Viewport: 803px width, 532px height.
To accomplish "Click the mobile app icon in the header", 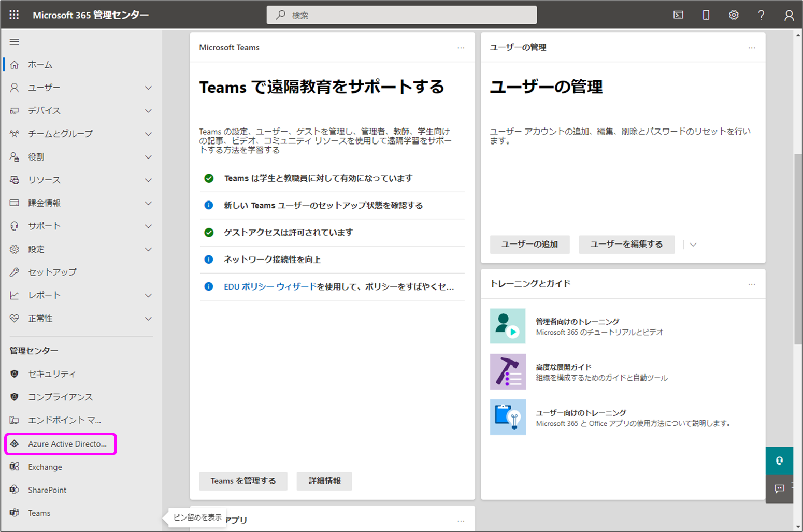I will [x=706, y=15].
